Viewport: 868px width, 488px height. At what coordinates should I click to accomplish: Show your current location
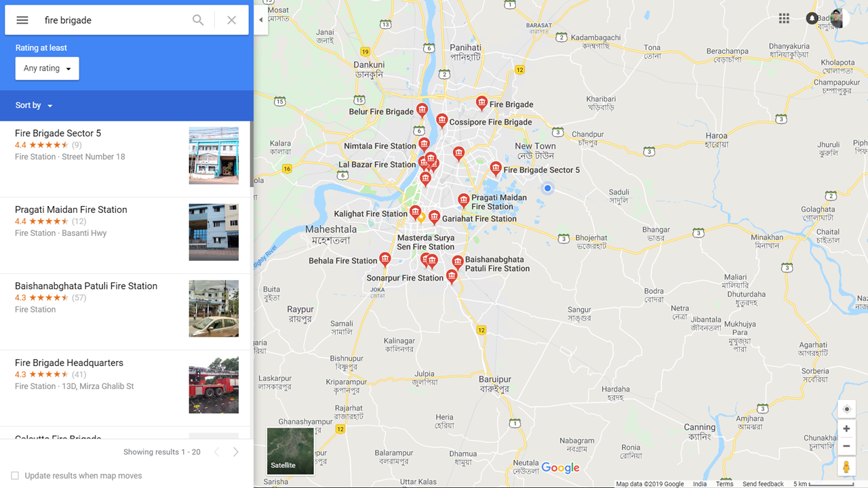[x=846, y=409]
